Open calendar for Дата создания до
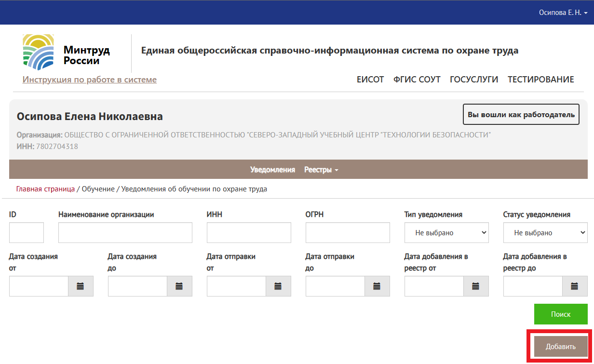This screenshot has width=594, height=364. tap(179, 286)
